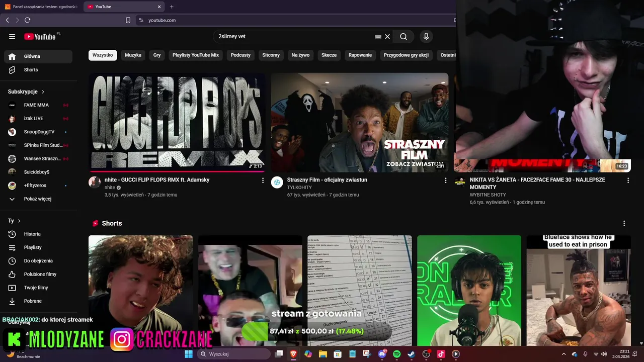Open Discord from the taskbar
The height and width of the screenshot is (362, 644).
[382, 354]
